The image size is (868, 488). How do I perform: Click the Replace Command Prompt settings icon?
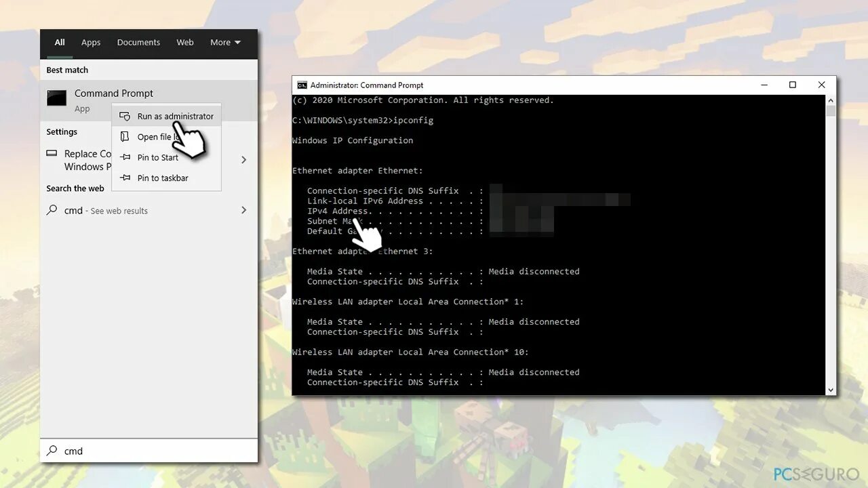(x=52, y=154)
